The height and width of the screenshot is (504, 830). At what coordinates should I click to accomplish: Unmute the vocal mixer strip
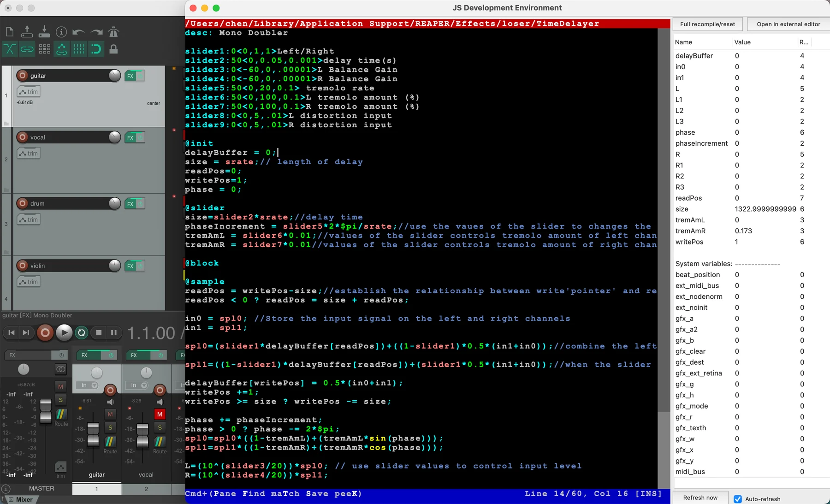click(160, 414)
